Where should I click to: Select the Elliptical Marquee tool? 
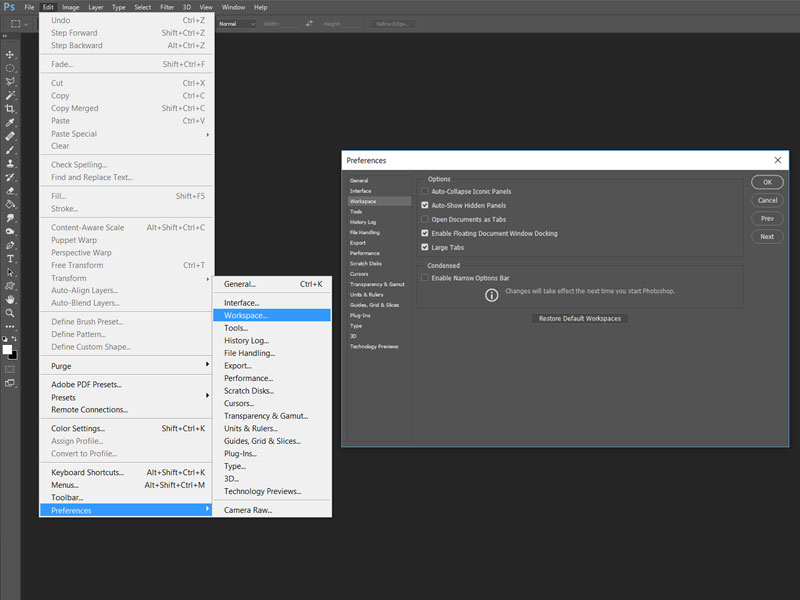(10, 68)
